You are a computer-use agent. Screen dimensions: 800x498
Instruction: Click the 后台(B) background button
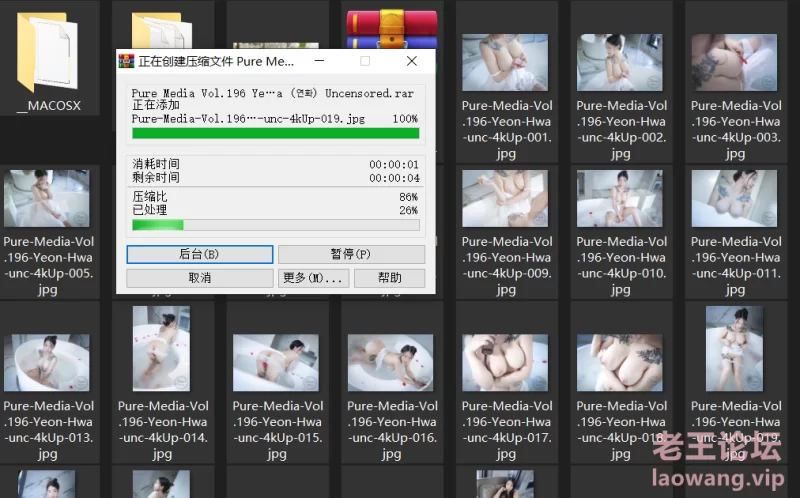point(199,254)
